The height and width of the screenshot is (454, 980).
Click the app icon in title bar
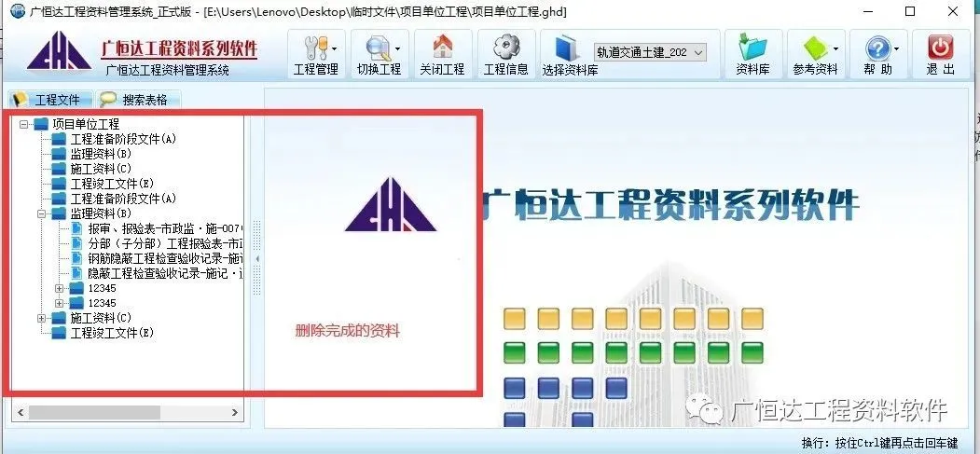[16, 10]
